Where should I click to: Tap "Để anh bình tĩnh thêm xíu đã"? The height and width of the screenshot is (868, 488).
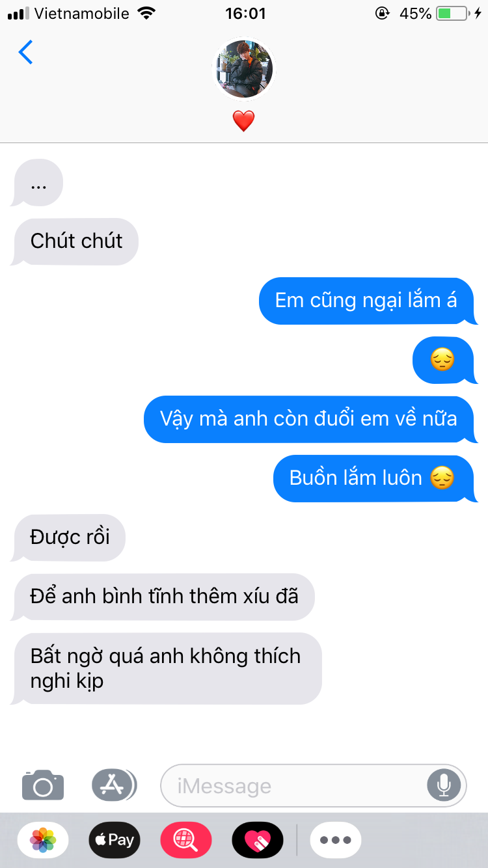[x=163, y=597]
